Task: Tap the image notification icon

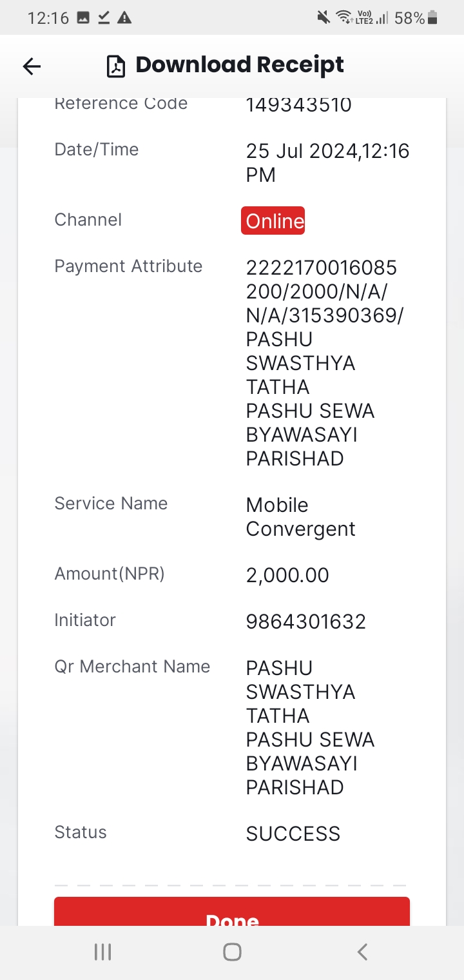Action: point(83,18)
